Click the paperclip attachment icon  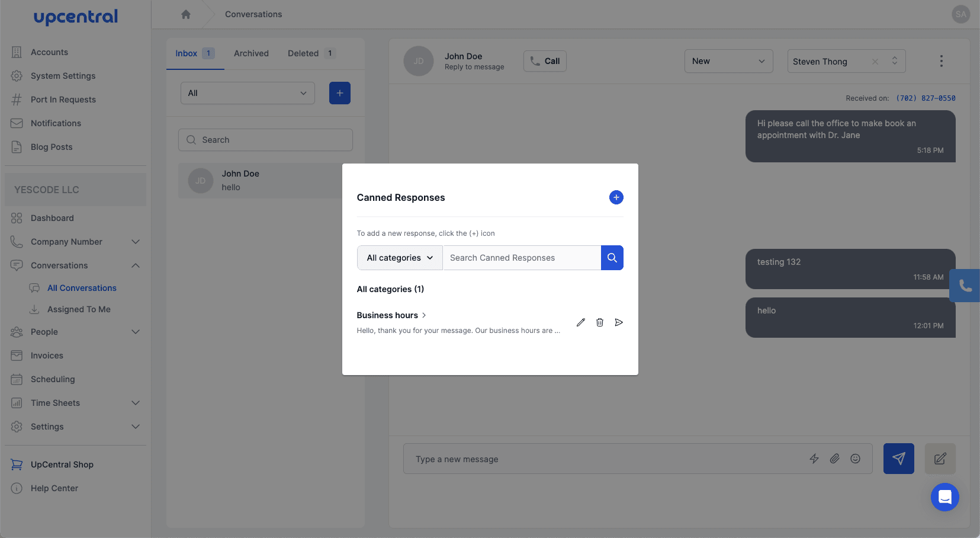(x=834, y=459)
